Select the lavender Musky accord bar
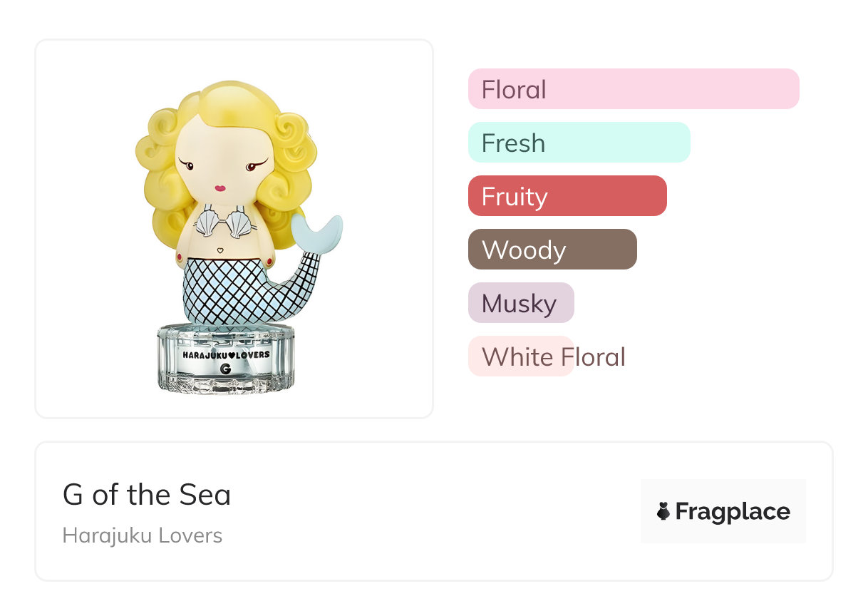 (520, 303)
